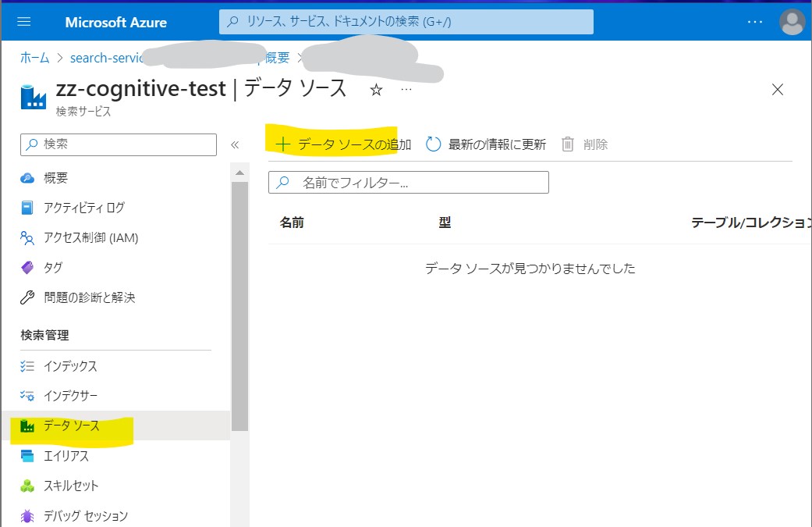Click the アクセス制御 people icon
Screen dimensions: 812x527
click(x=27, y=238)
